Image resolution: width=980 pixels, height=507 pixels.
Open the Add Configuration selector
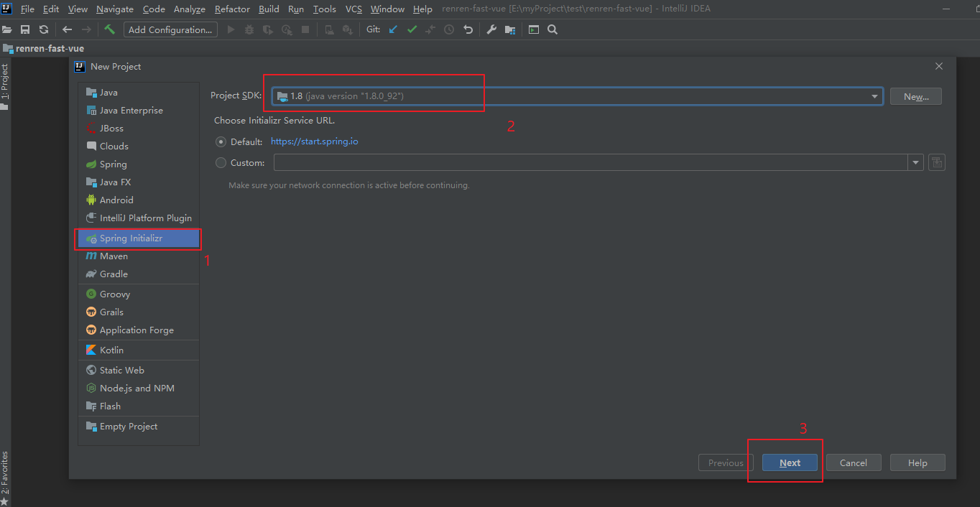point(170,29)
